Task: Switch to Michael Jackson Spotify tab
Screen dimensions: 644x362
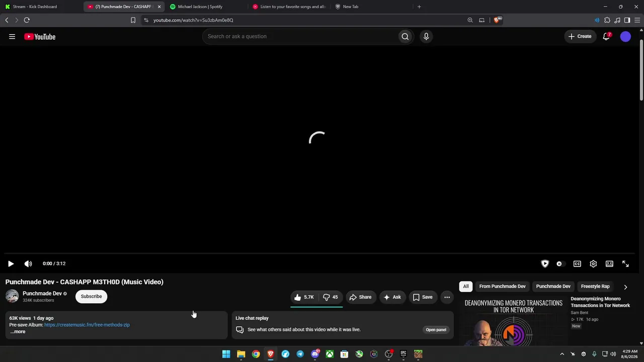Action: click(205, 7)
